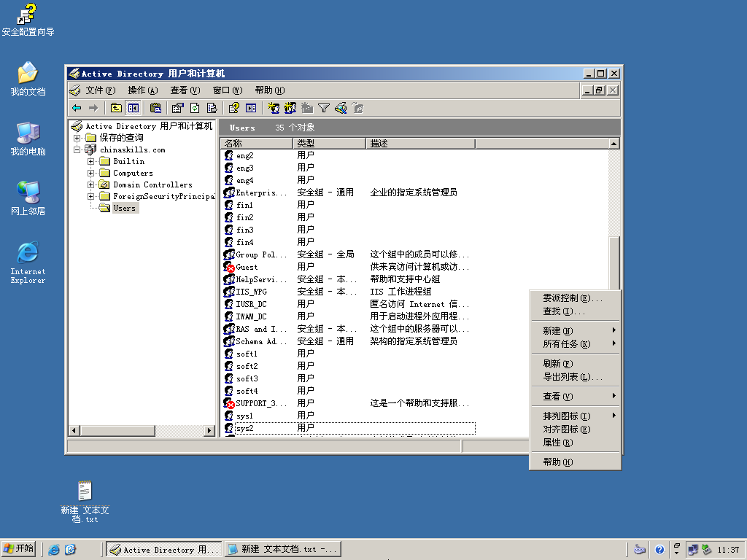Select the soft3 user row
Viewport: 747px width, 560px height.
coord(349,378)
